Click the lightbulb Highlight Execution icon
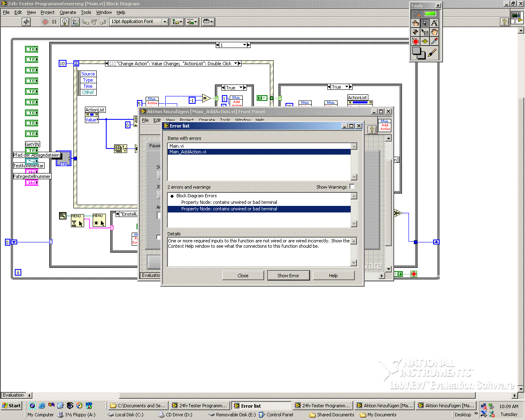 (x=64, y=22)
